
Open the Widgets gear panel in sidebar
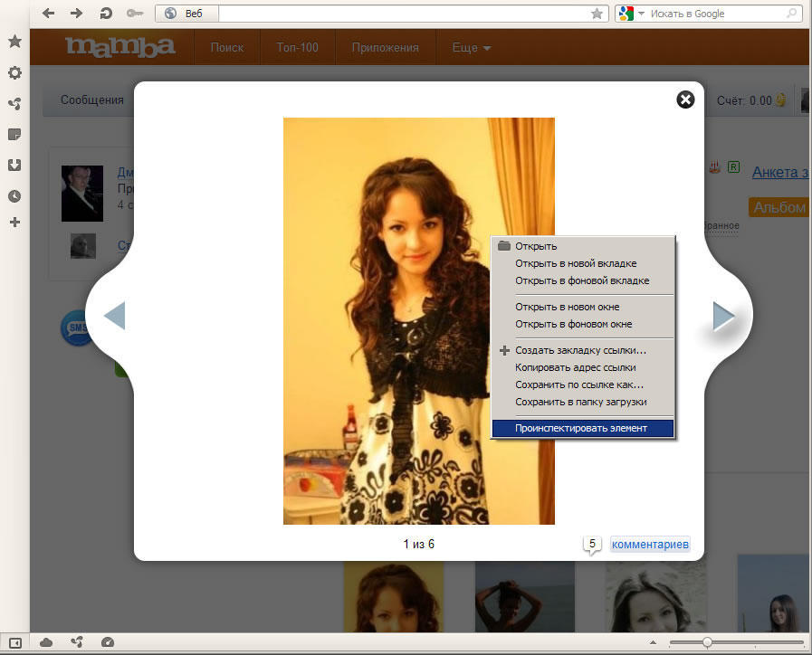click(x=14, y=72)
